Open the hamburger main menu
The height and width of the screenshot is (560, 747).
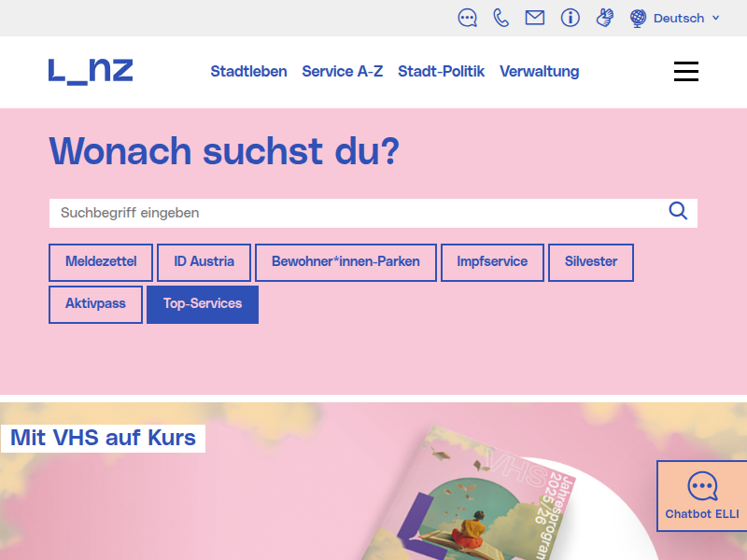click(x=686, y=72)
